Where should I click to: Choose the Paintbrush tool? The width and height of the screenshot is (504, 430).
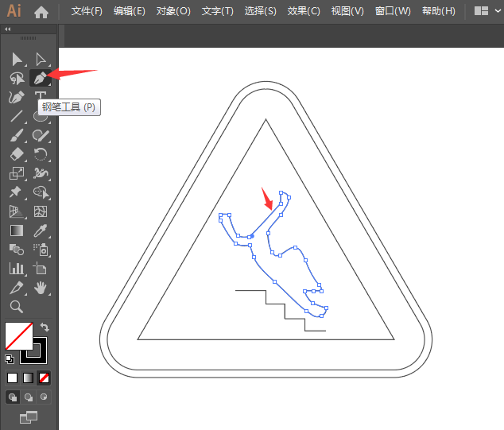pyautogui.click(x=17, y=135)
